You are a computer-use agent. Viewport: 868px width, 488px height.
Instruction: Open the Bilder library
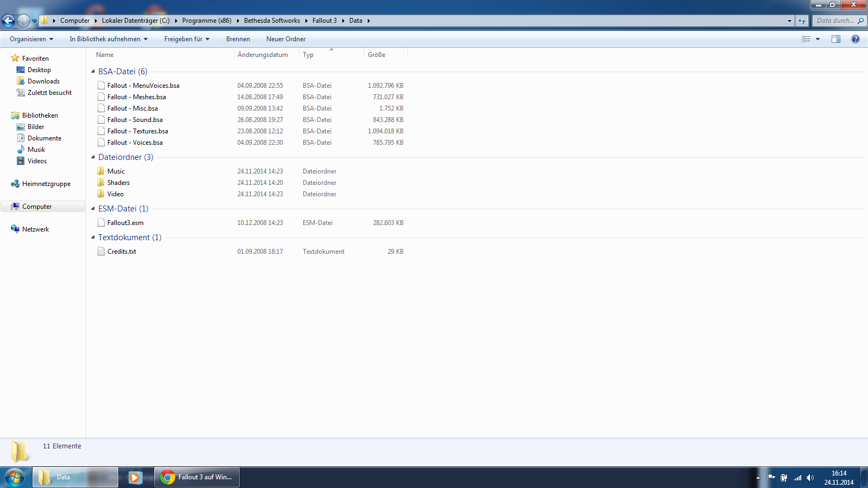pos(36,127)
